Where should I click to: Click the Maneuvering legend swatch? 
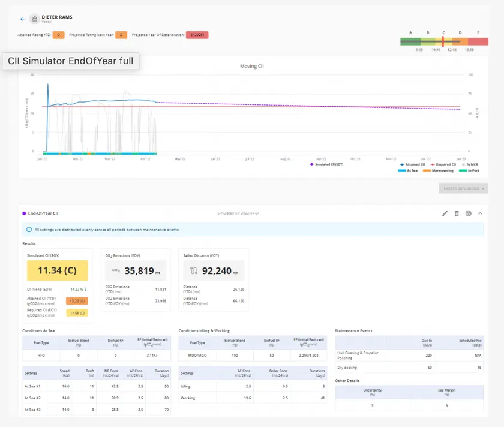428,170
